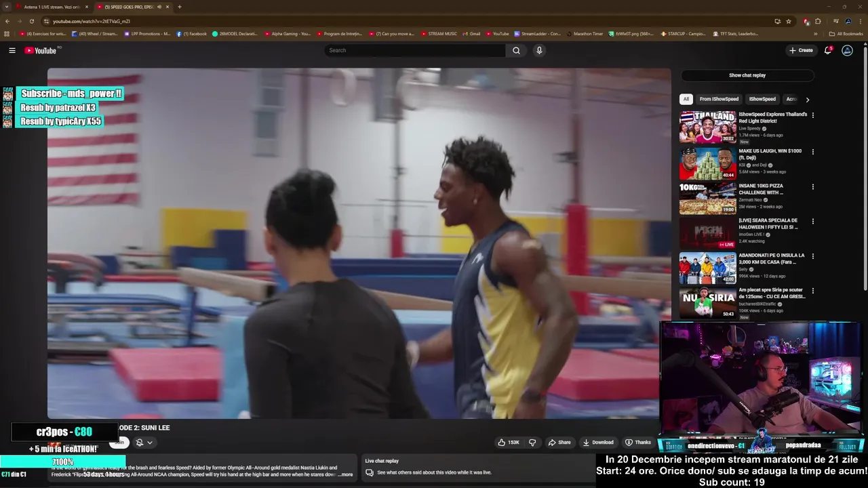Click the search magnifier button
The image size is (868, 488).
pyautogui.click(x=516, y=50)
